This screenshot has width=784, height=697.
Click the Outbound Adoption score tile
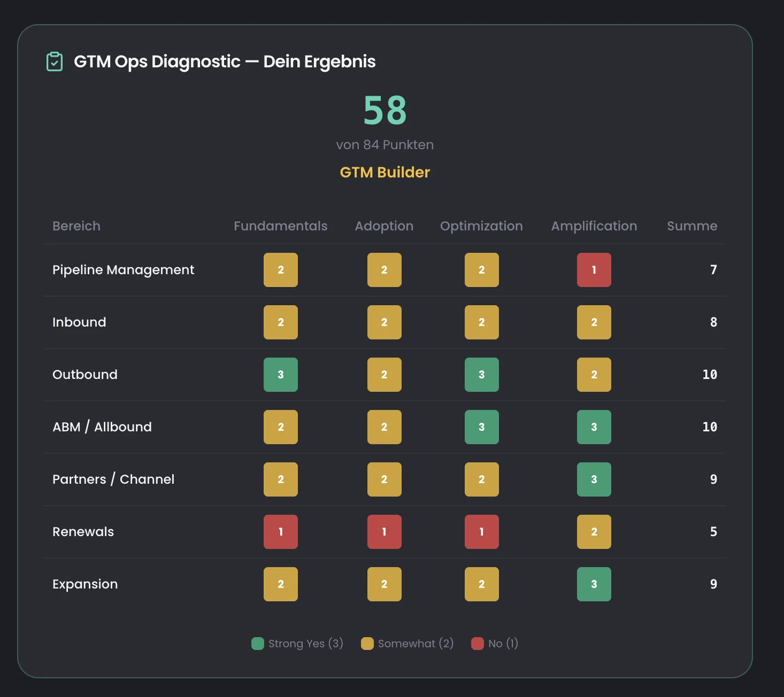click(x=385, y=375)
